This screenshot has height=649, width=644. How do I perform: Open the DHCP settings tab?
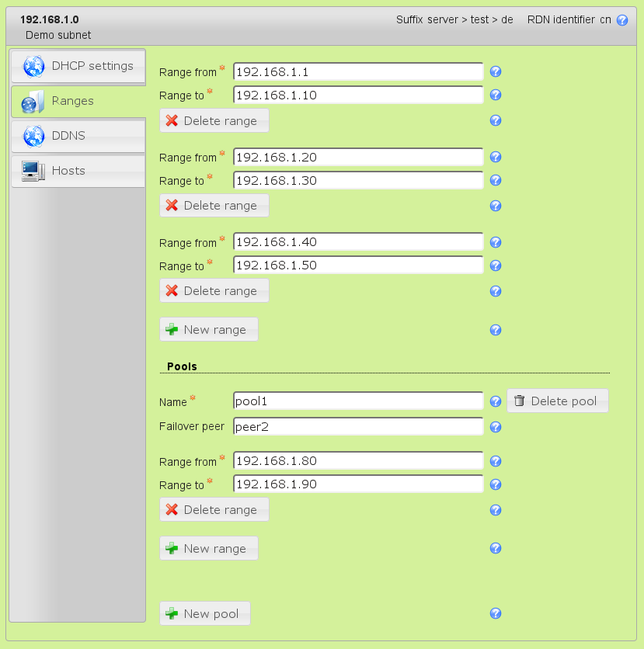(78, 66)
